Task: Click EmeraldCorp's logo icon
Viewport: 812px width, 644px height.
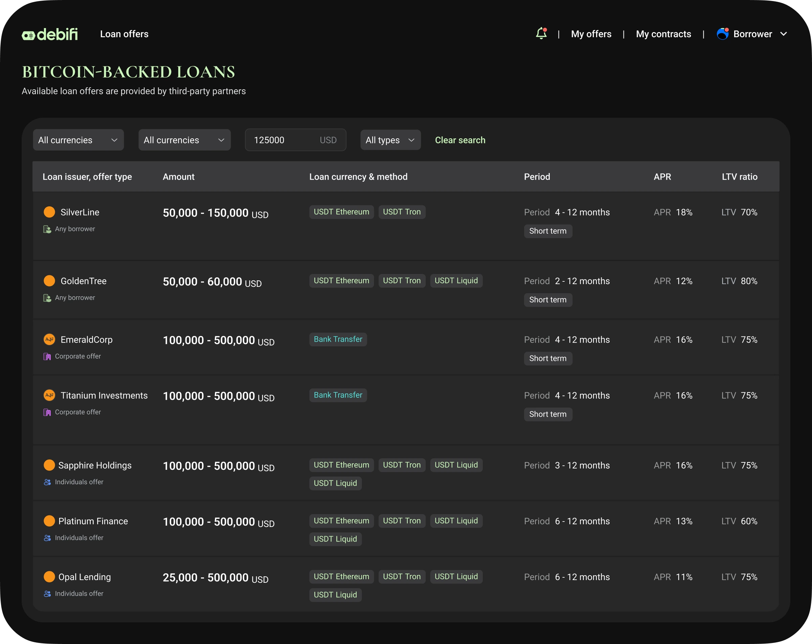Action: click(x=49, y=339)
